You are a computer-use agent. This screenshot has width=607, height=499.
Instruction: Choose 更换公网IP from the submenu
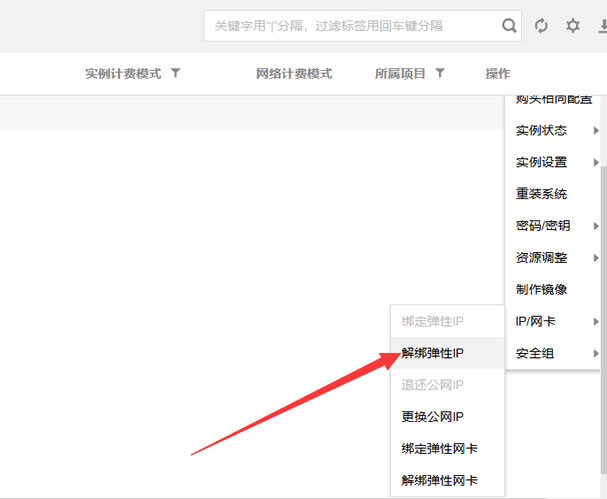447,417
